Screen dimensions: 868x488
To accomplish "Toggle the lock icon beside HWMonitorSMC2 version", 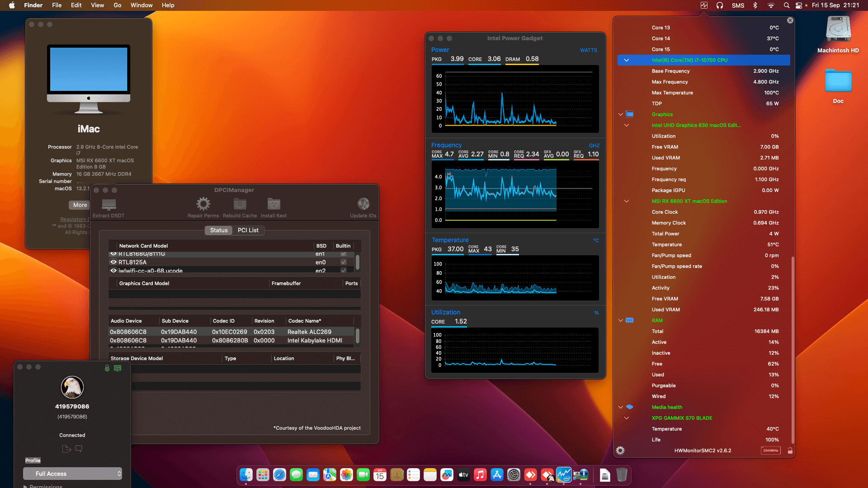I will 790,450.
